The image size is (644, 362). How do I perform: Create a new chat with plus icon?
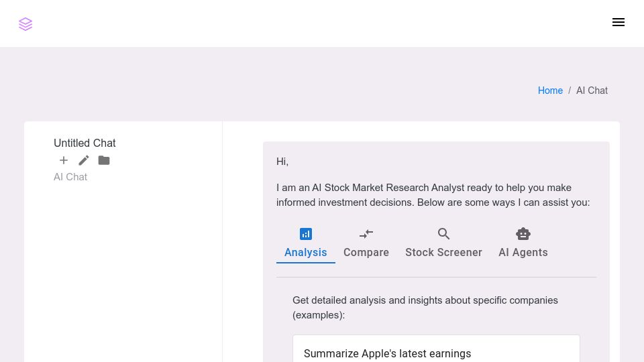pyautogui.click(x=64, y=160)
